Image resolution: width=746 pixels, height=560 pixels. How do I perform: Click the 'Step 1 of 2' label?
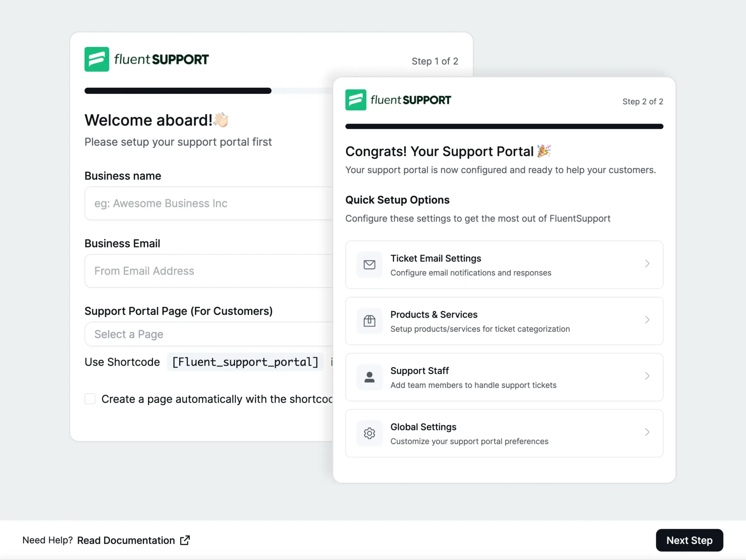435,61
